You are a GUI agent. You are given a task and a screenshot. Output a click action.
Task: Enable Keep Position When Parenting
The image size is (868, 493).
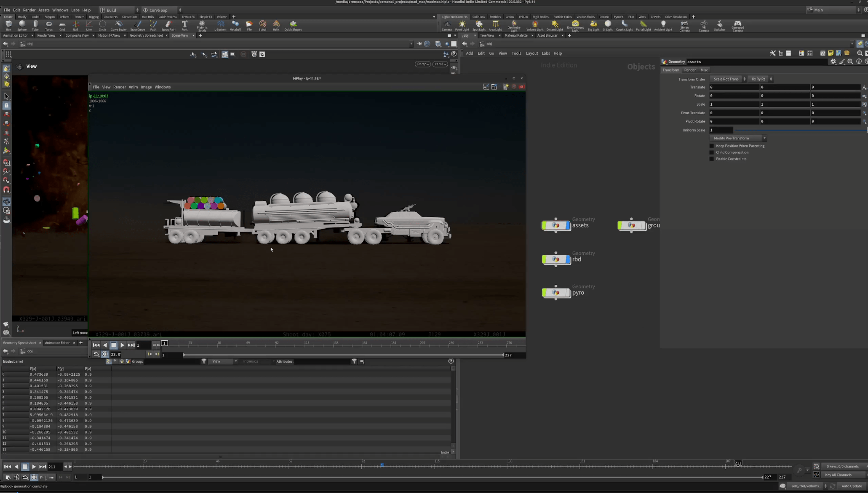coord(712,146)
